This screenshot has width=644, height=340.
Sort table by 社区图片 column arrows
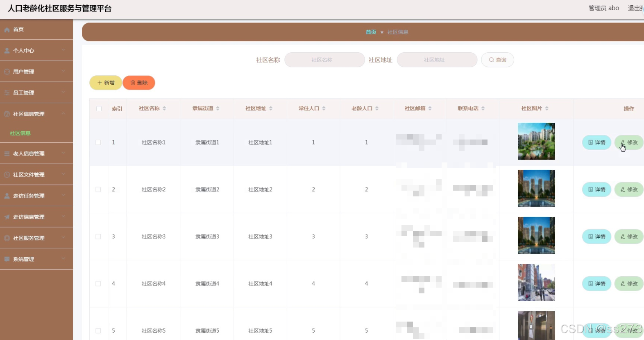point(547,108)
